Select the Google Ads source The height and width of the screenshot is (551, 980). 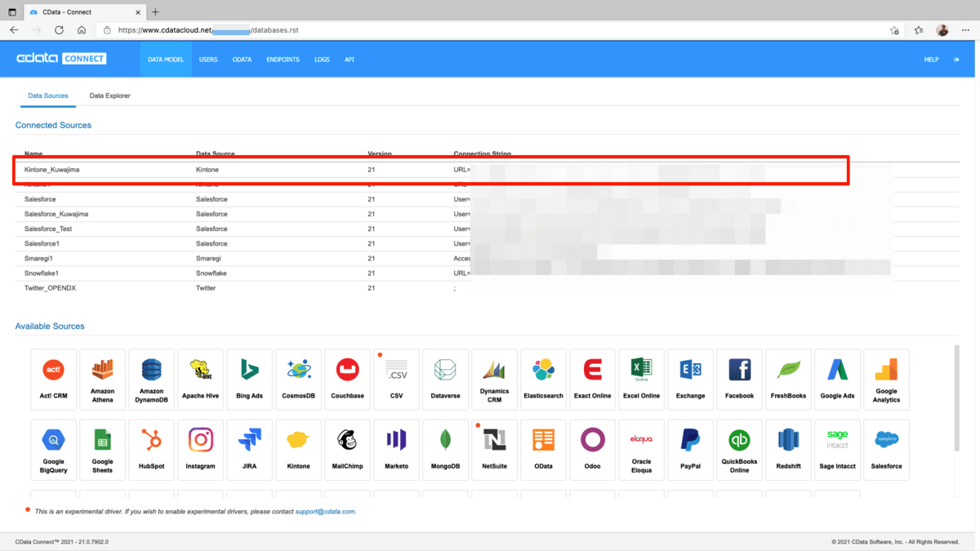coord(837,380)
